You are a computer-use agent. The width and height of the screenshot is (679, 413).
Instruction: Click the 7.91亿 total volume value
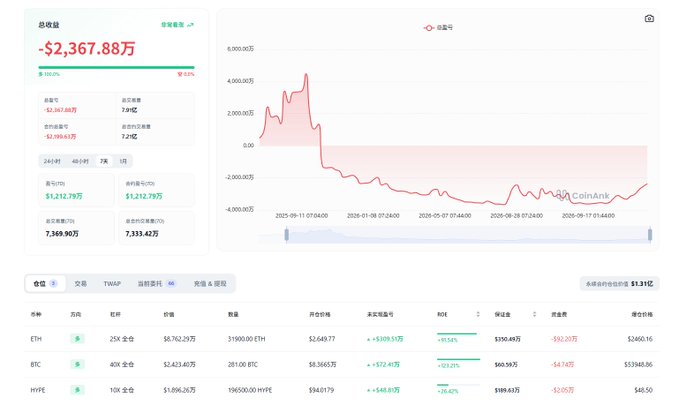click(129, 110)
